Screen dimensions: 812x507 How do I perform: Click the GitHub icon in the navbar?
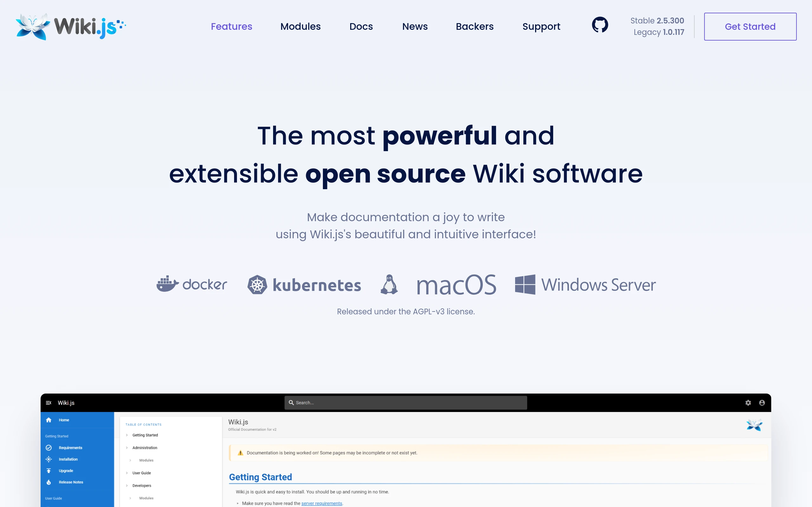(x=599, y=25)
